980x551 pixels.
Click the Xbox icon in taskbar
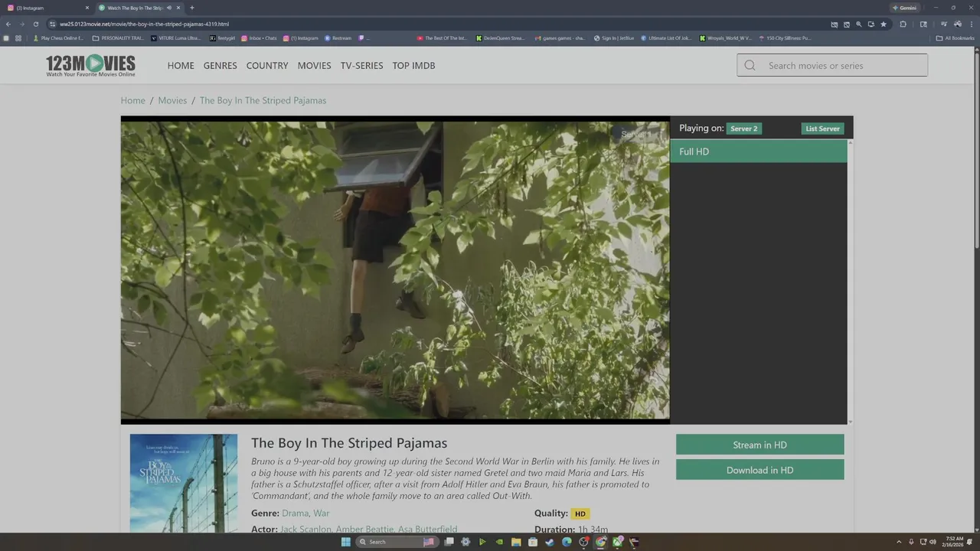617,542
